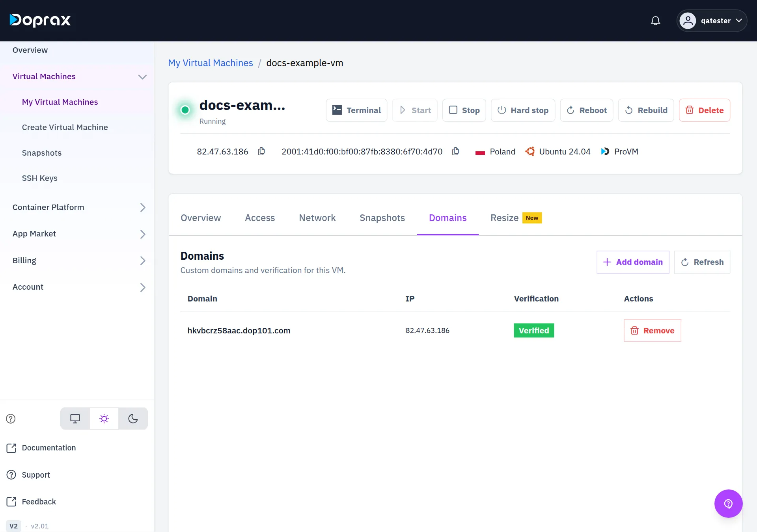Image resolution: width=757 pixels, height=532 pixels.
Task: Collapse the Virtual Machines sidebar section
Action: pyautogui.click(x=142, y=77)
